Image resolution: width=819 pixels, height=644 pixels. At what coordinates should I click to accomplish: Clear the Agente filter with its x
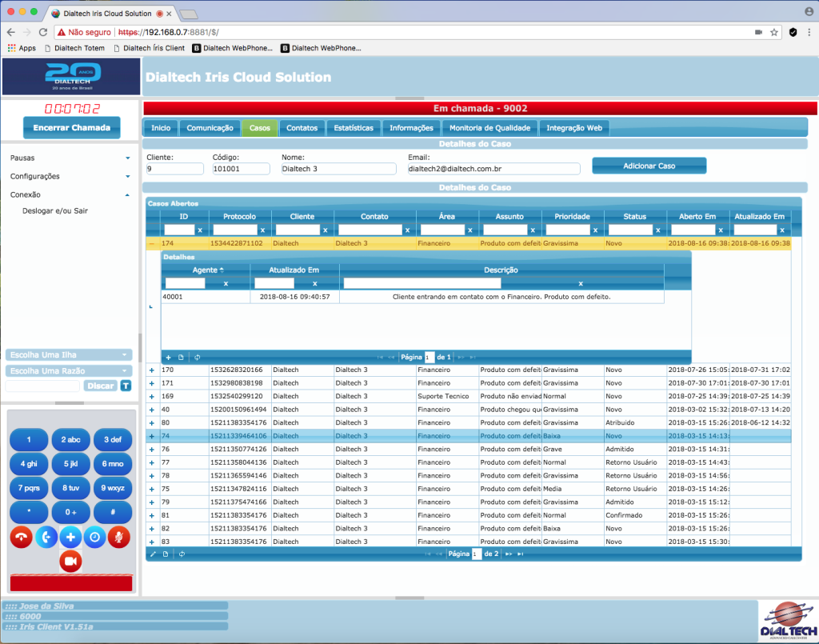[x=226, y=284]
